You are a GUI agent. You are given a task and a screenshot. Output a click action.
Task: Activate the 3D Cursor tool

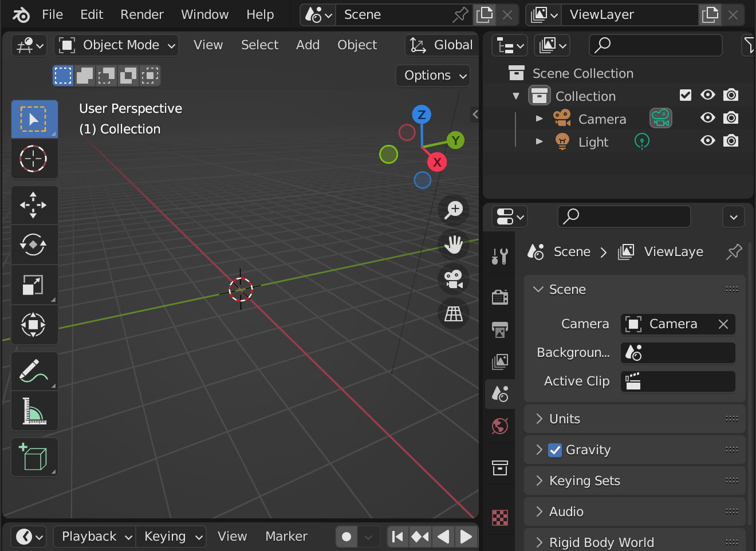34,159
